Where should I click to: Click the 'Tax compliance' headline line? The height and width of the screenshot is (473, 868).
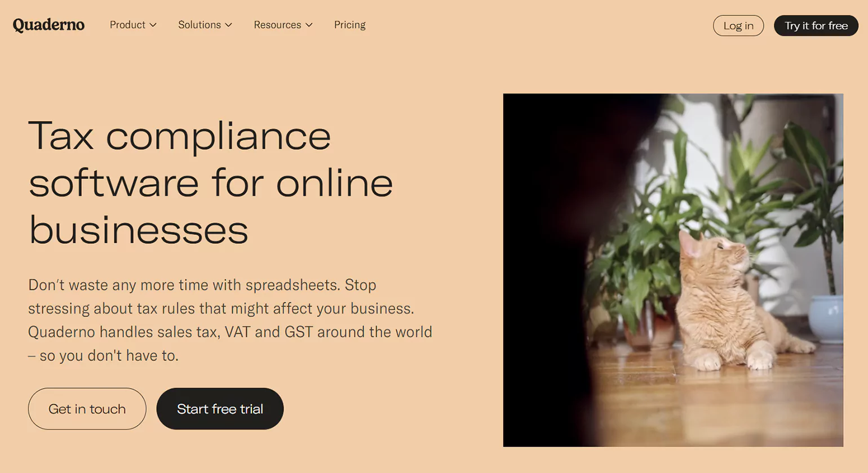(180, 136)
